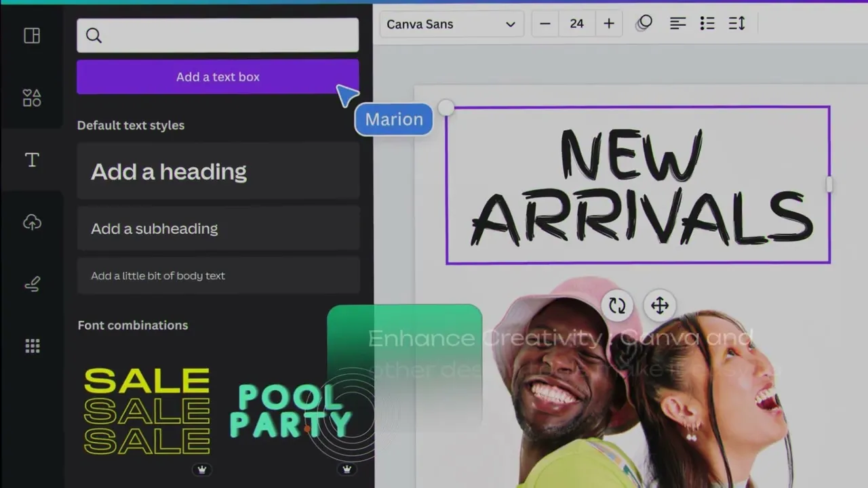Choose the POOL PARTY font combination
The image size is (868, 488).
(x=292, y=411)
